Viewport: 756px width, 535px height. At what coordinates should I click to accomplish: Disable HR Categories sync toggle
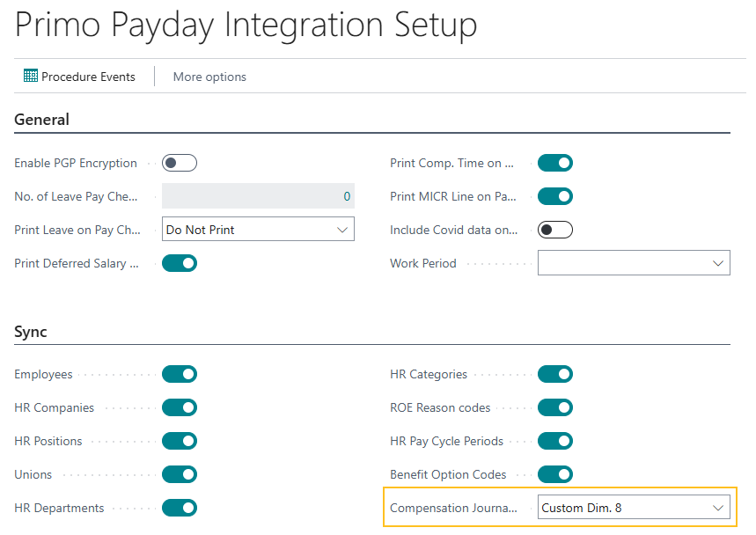(554, 374)
